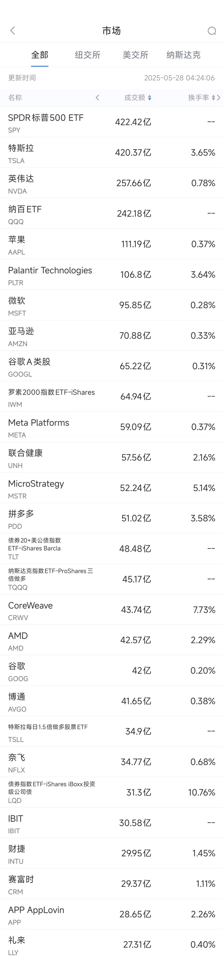Sort by 成交额 column arrows

tap(149, 98)
